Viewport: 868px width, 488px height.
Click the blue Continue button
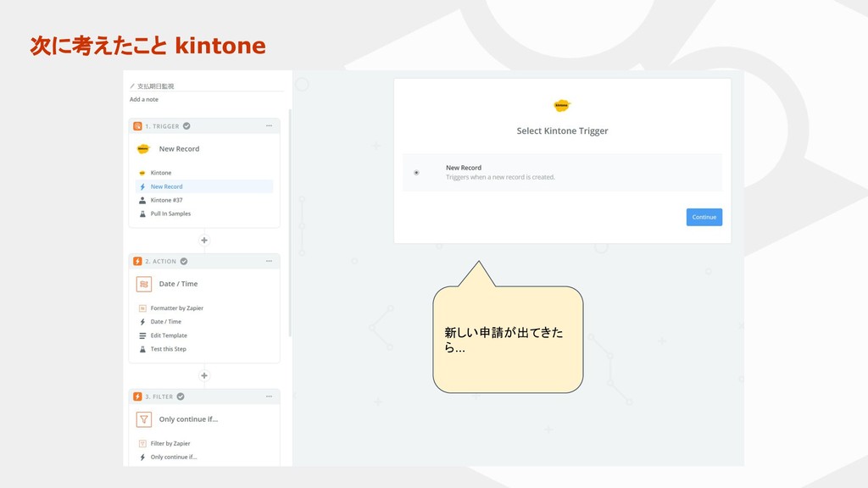pos(704,217)
